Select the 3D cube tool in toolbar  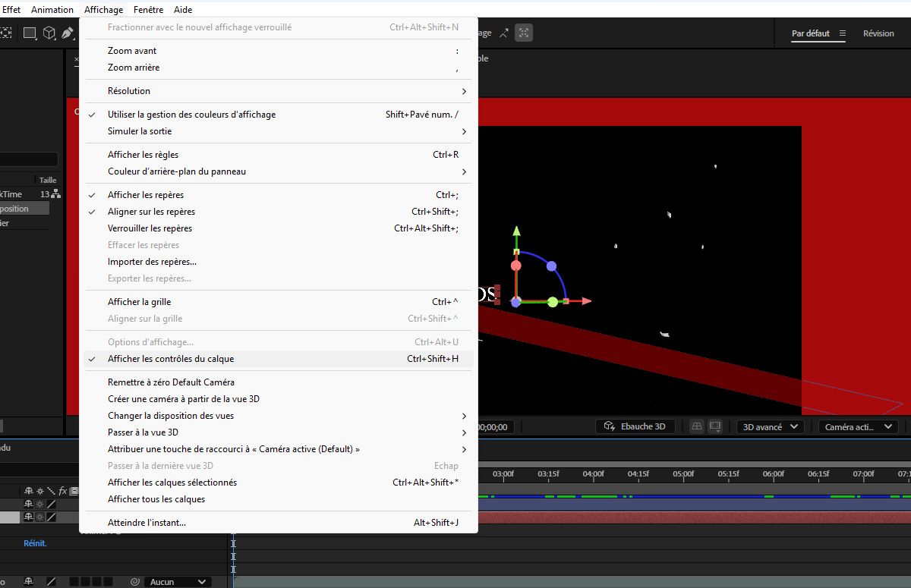click(x=49, y=33)
